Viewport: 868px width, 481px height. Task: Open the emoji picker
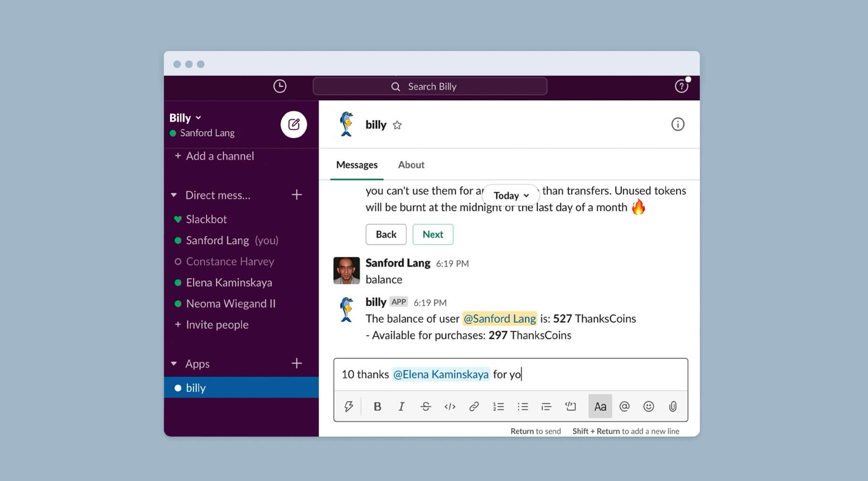pos(648,407)
